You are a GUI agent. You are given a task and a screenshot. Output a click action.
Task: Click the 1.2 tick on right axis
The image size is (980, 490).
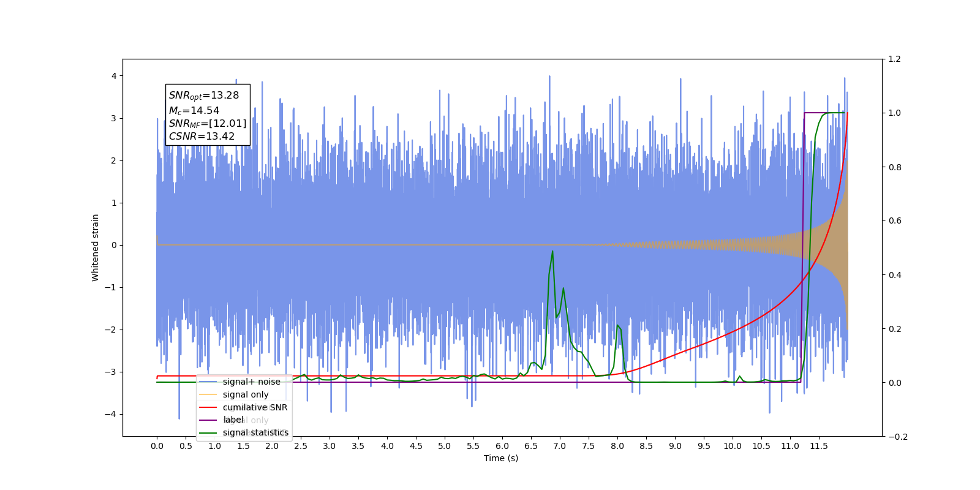click(894, 59)
